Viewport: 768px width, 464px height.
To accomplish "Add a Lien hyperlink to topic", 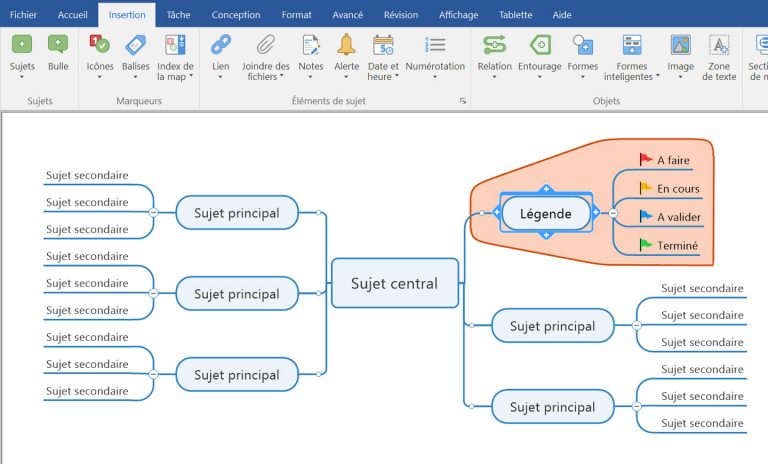I will [x=221, y=45].
